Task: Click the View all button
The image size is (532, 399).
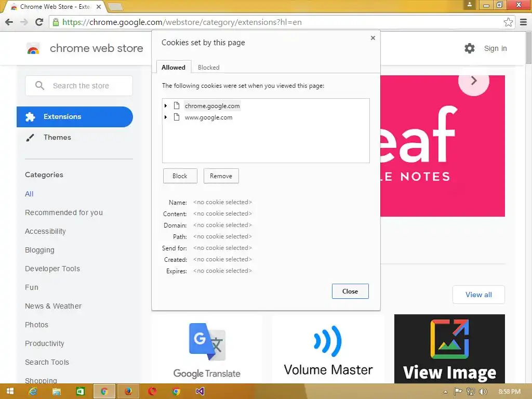Action: [478, 295]
